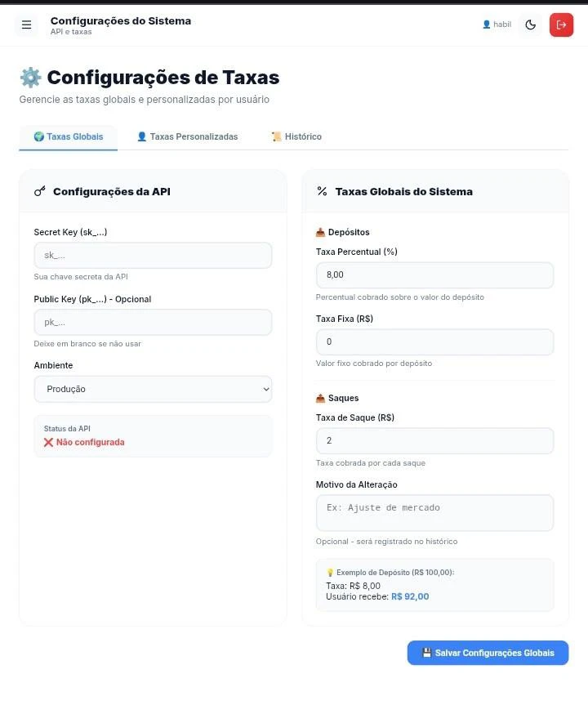Click the Taxa de Saque field

(x=434, y=441)
